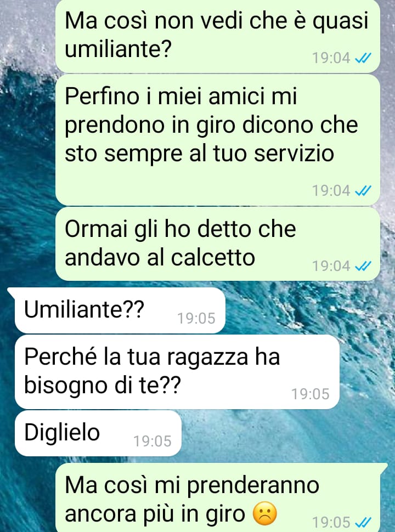Click the word 'calcetto' in message
Viewport: 395px width, 532px height.
click(x=213, y=258)
